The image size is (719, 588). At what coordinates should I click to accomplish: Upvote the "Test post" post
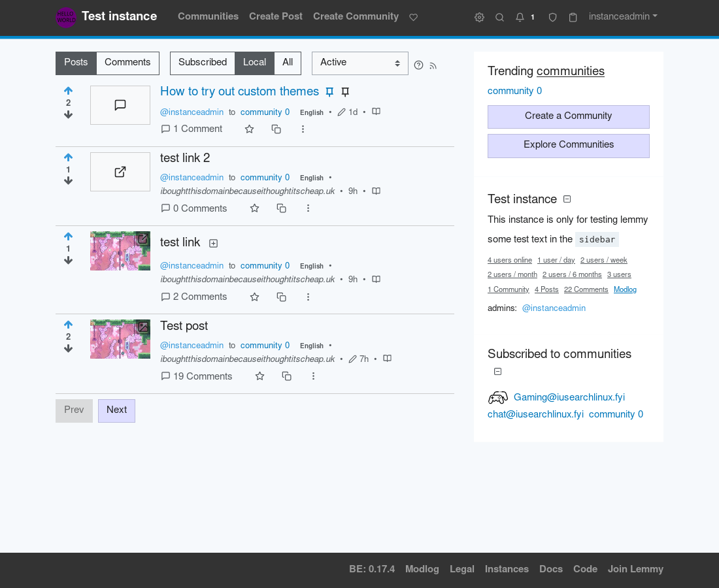[68, 325]
